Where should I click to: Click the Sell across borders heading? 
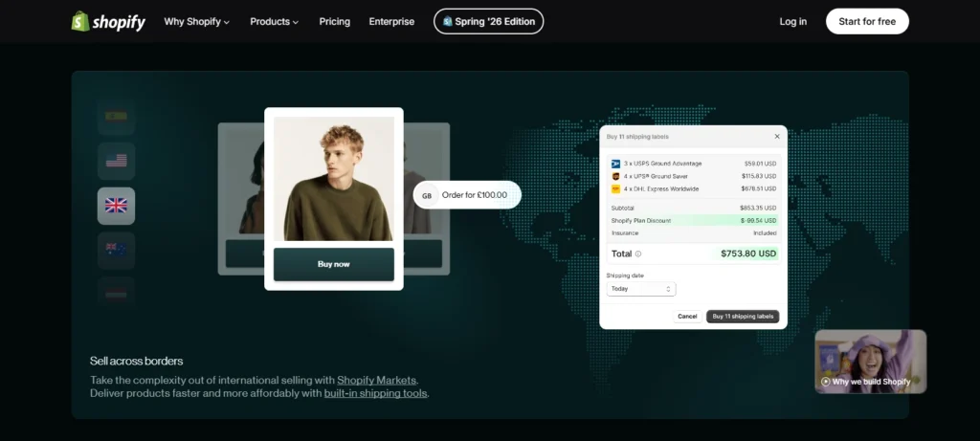[x=136, y=361]
